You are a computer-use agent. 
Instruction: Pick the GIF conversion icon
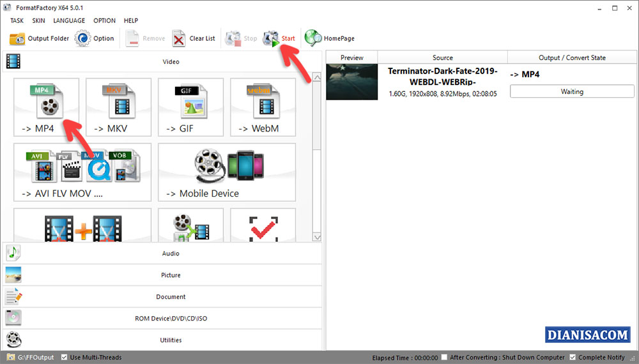click(x=190, y=107)
